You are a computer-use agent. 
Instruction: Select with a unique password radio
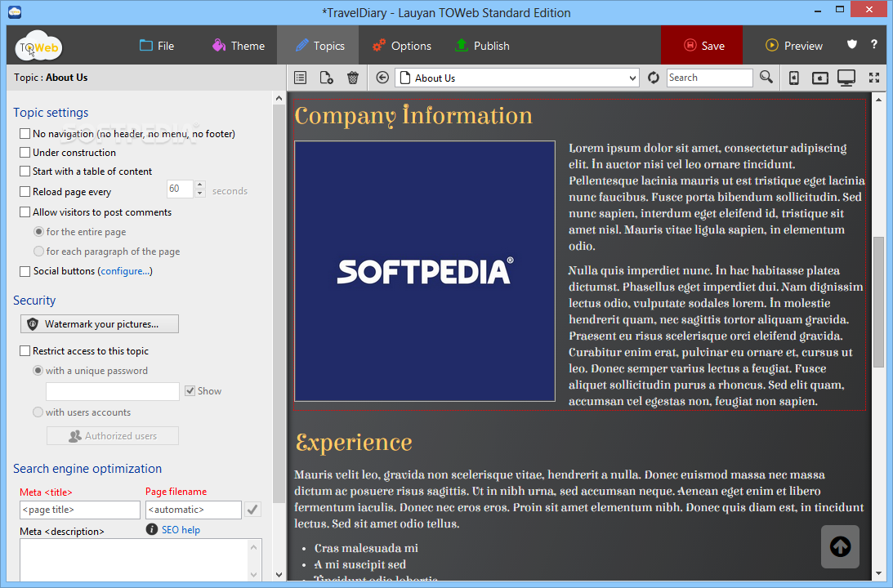(38, 371)
